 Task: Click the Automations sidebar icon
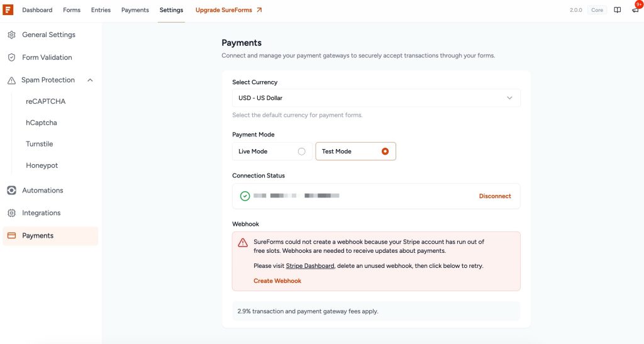pyautogui.click(x=11, y=191)
